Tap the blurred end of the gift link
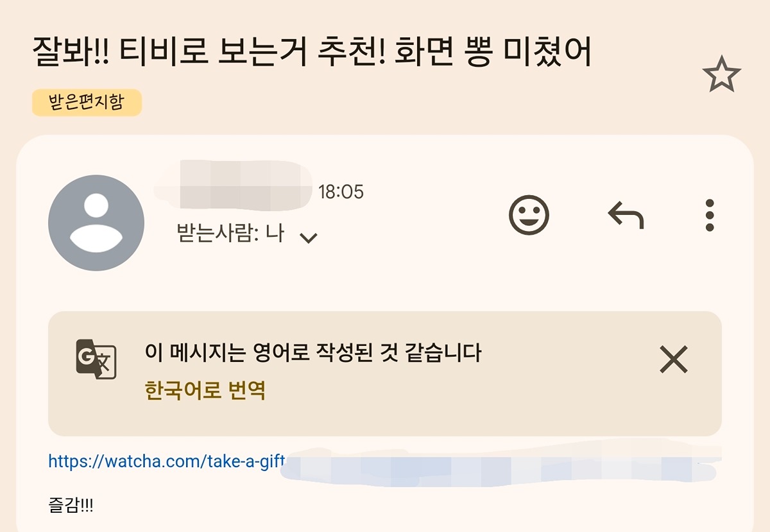770x532 pixels. 501,463
